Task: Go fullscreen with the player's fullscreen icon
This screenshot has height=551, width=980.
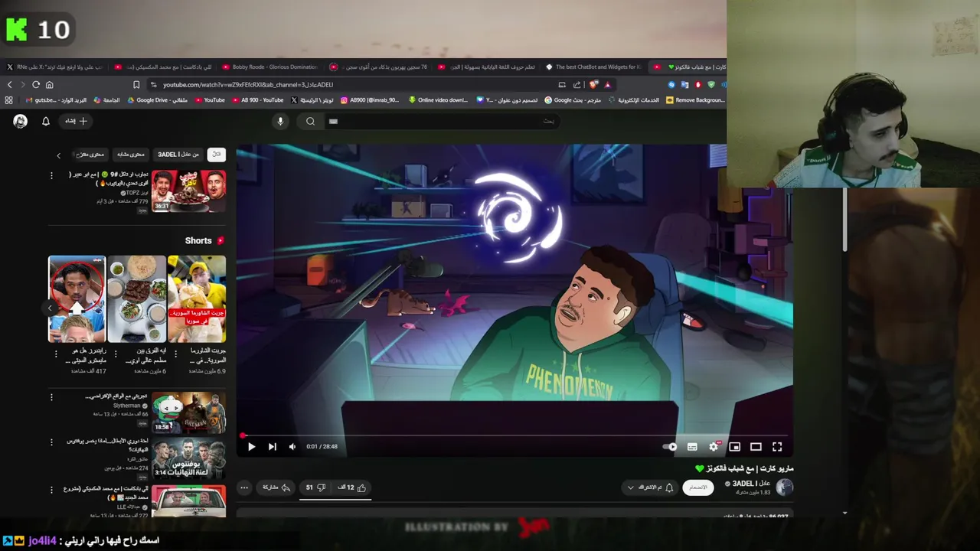Action: coord(777,447)
